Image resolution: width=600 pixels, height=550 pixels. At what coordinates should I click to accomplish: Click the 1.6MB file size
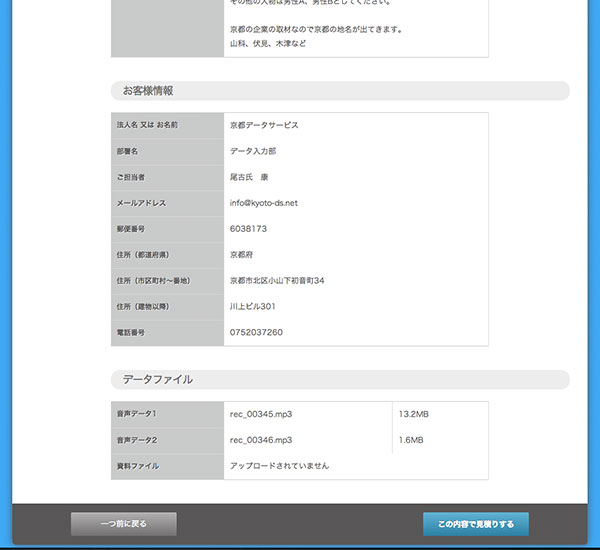tap(411, 440)
